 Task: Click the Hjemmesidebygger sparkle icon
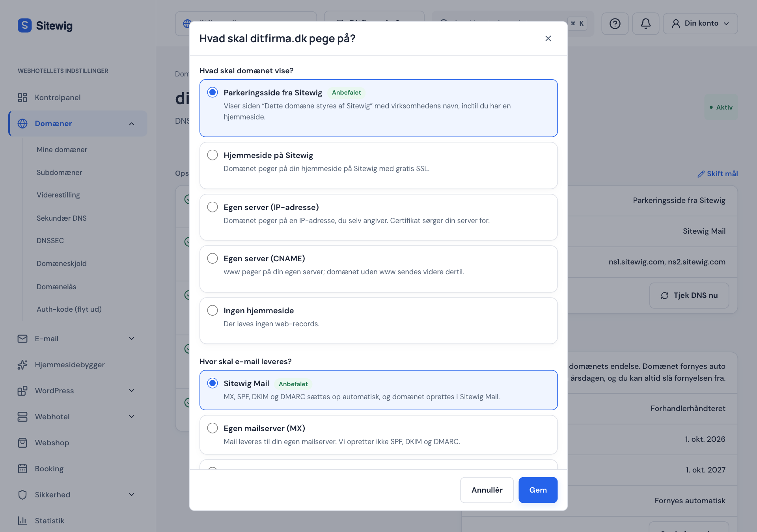[22, 365]
